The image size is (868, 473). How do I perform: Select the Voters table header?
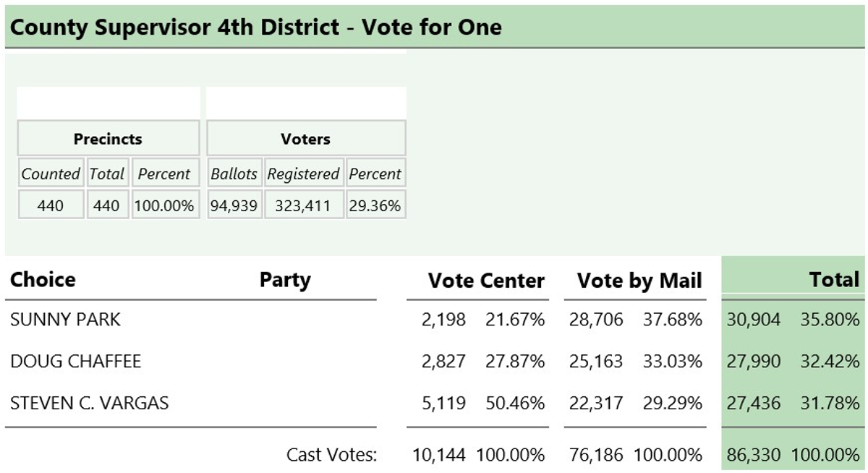pyautogui.click(x=306, y=138)
